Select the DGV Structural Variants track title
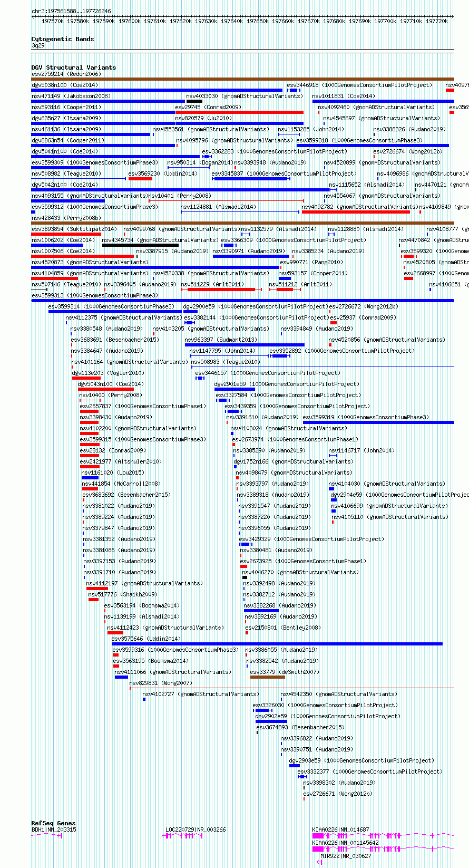Image resolution: width=469 pixels, height=868 pixels. [74, 67]
